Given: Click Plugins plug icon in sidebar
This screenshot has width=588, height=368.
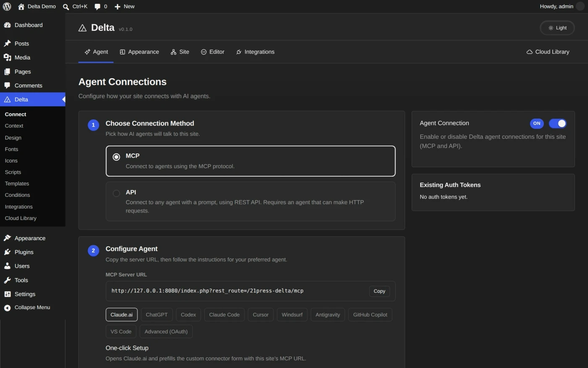Looking at the screenshot, I should pos(7,252).
